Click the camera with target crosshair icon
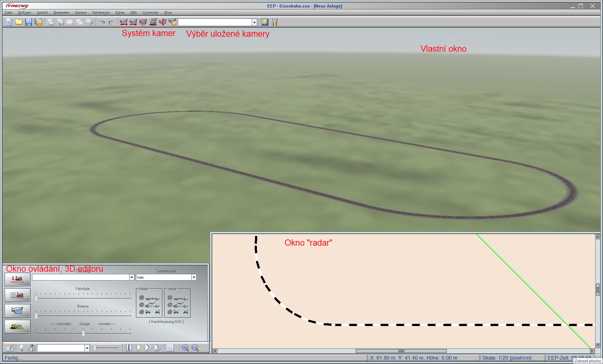Screen dimensions: 603x364 (x=143, y=22)
